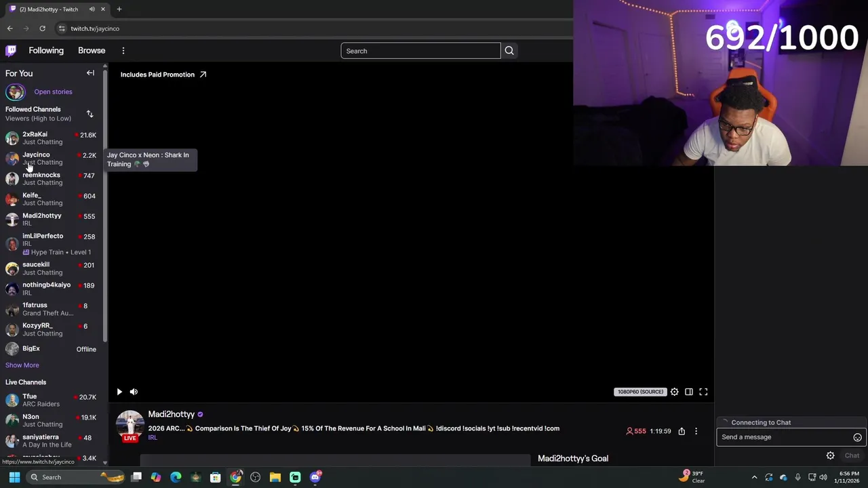Open a new browser tab
This screenshot has width=868, height=488.
point(119,9)
